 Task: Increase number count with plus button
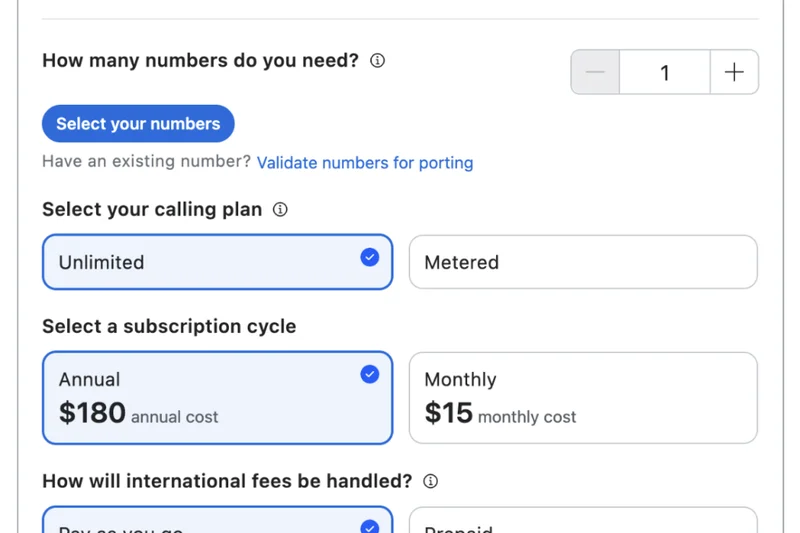pos(734,72)
